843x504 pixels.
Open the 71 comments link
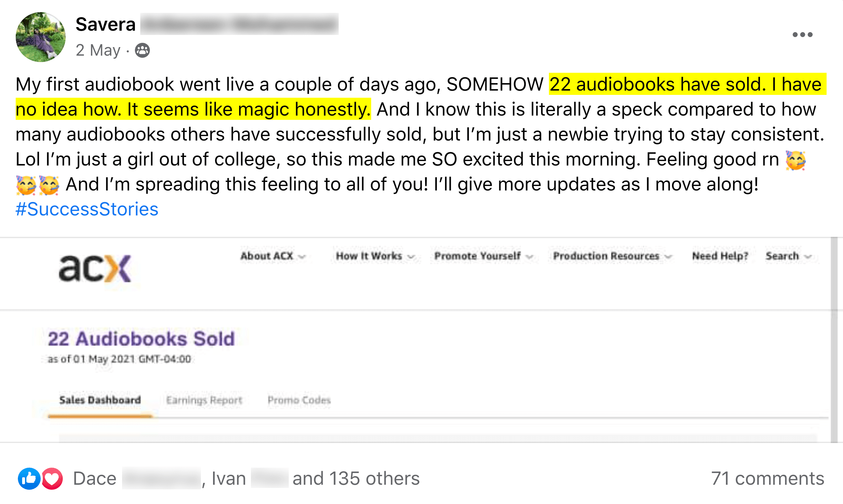[767, 478]
